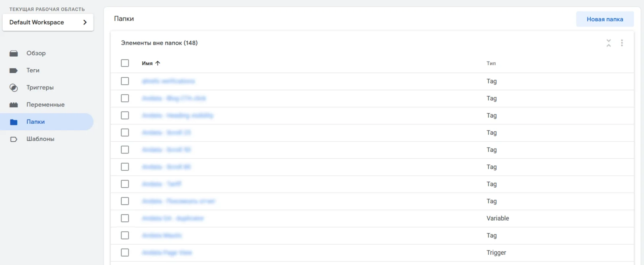644x265 pixels.
Task: Open the three-dot menu for unfiled items
Action: tap(622, 43)
